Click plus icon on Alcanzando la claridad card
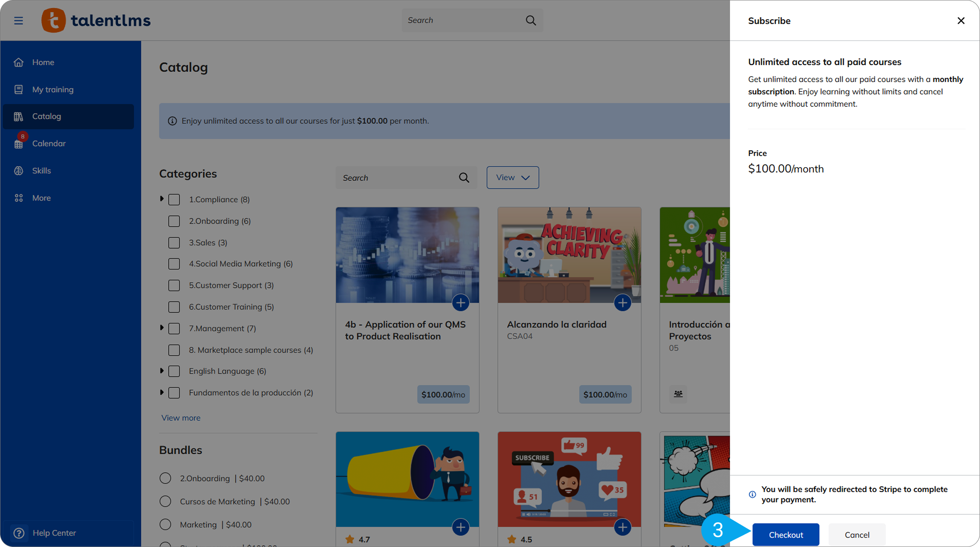This screenshot has width=980, height=547. pyautogui.click(x=622, y=303)
